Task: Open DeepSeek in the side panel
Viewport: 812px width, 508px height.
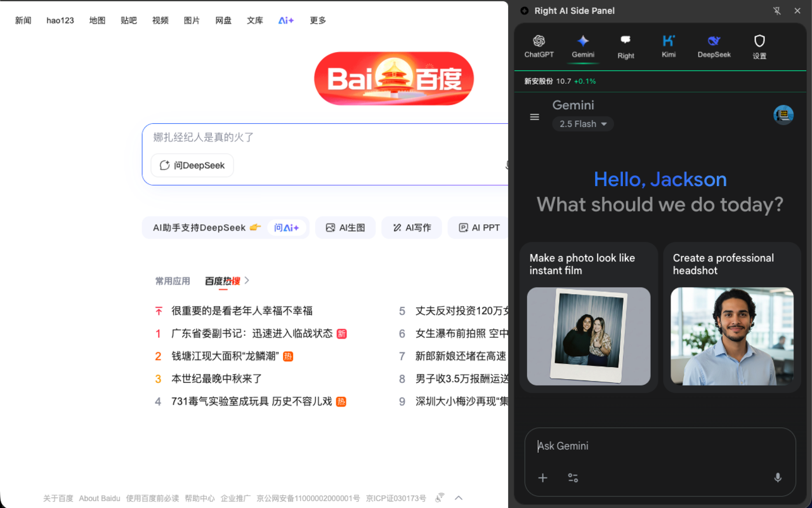Action: click(x=714, y=46)
